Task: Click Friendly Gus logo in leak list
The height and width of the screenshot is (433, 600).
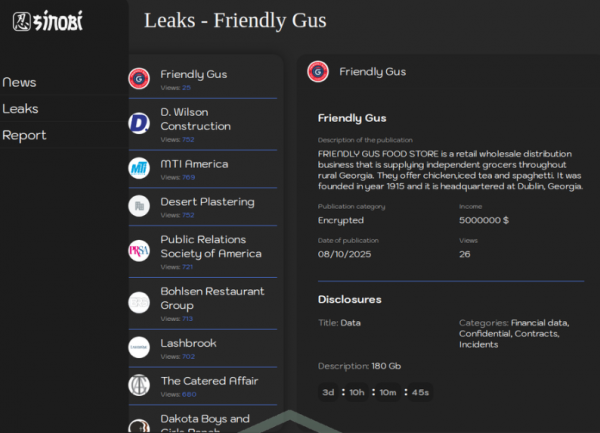Action: click(139, 78)
